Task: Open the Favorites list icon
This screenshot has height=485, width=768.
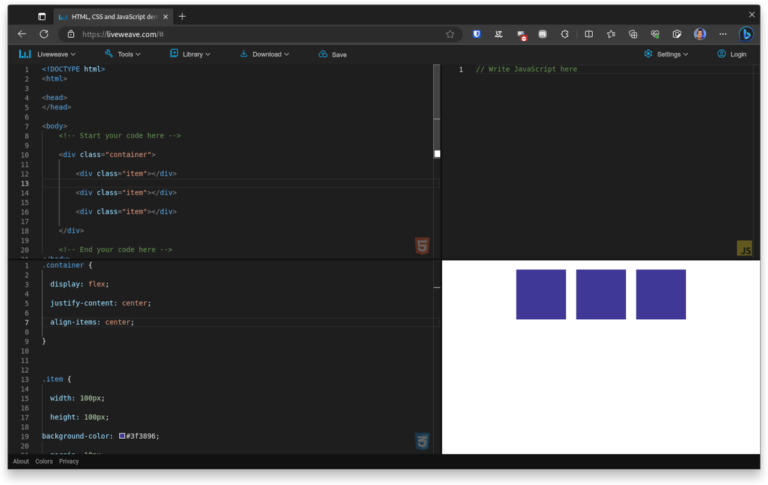Action: 611,34
